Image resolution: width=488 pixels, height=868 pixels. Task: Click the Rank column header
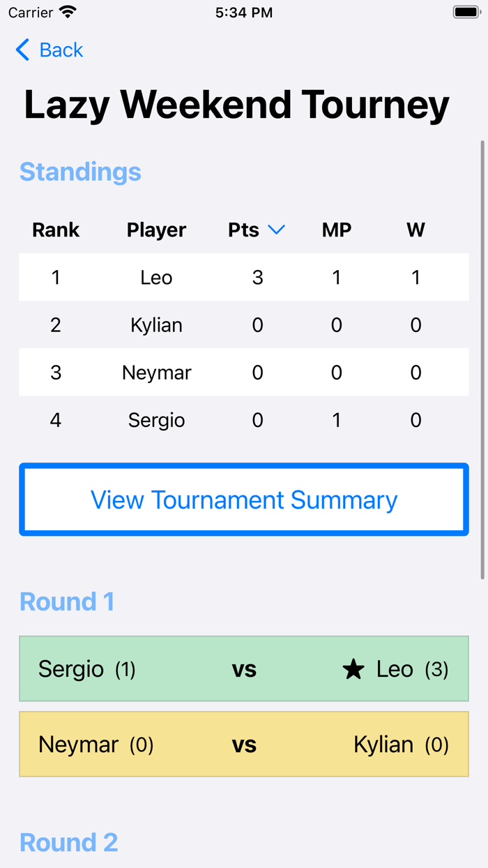click(x=55, y=230)
